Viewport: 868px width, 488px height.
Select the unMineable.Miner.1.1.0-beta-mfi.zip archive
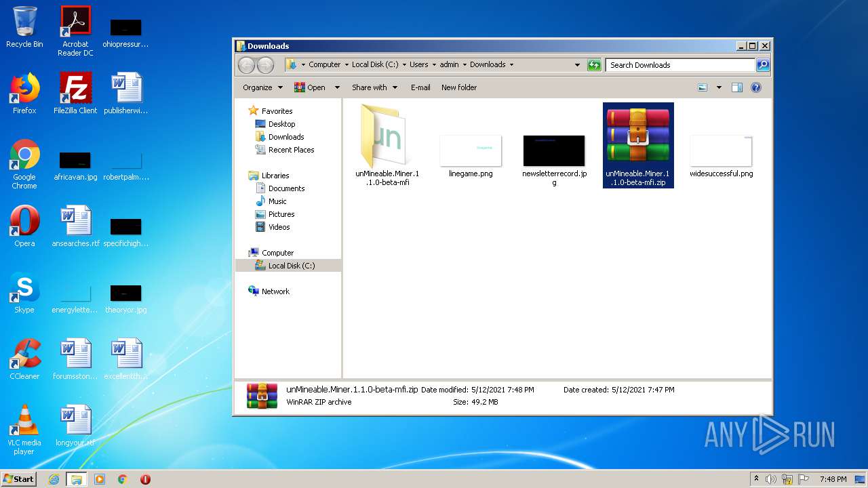point(638,145)
